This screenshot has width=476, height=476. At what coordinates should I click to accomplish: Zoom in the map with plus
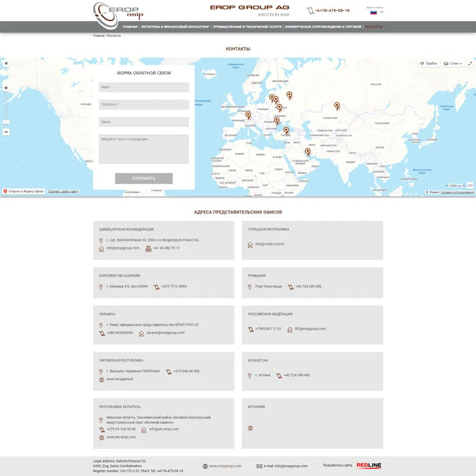[6, 88]
